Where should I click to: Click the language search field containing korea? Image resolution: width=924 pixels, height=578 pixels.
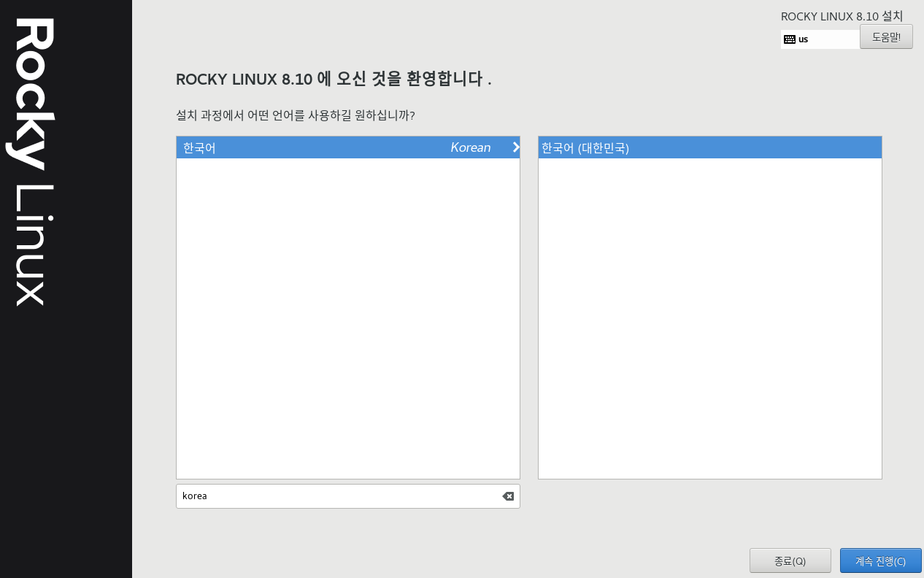click(x=348, y=496)
